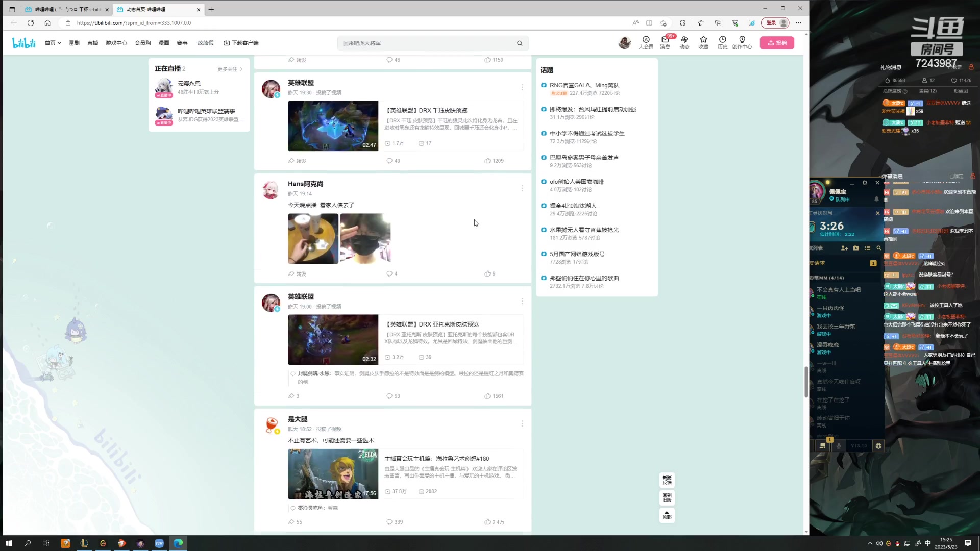This screenshot has width=980, height=551.
Task: Open the more-options menu on 是大腿 post
Action: click(x=522, y=423)
